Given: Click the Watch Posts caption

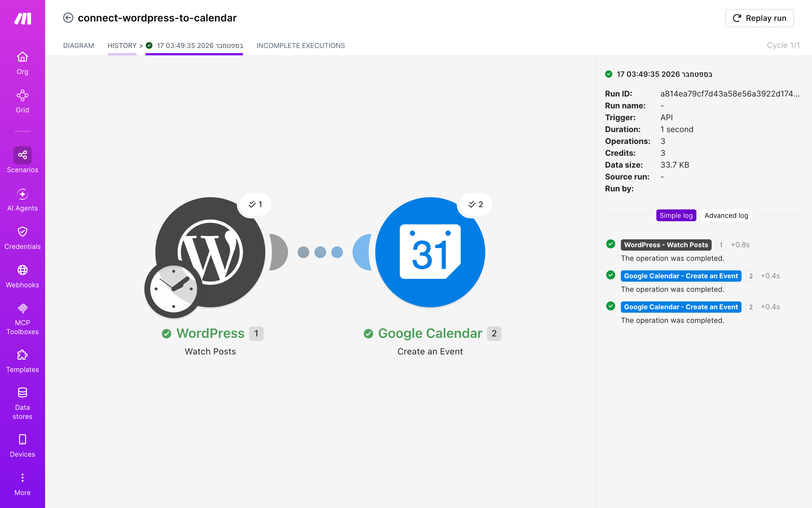Looking at the screenshot, I should (x=210, y=351).
